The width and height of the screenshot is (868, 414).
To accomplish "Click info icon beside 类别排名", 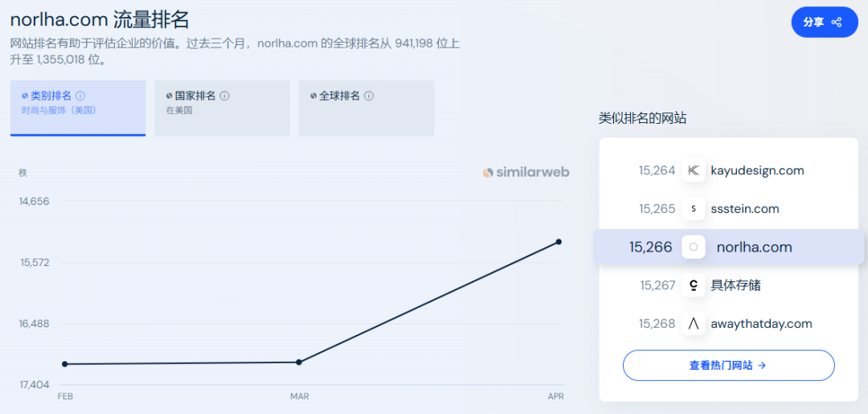I will (80, 96).
